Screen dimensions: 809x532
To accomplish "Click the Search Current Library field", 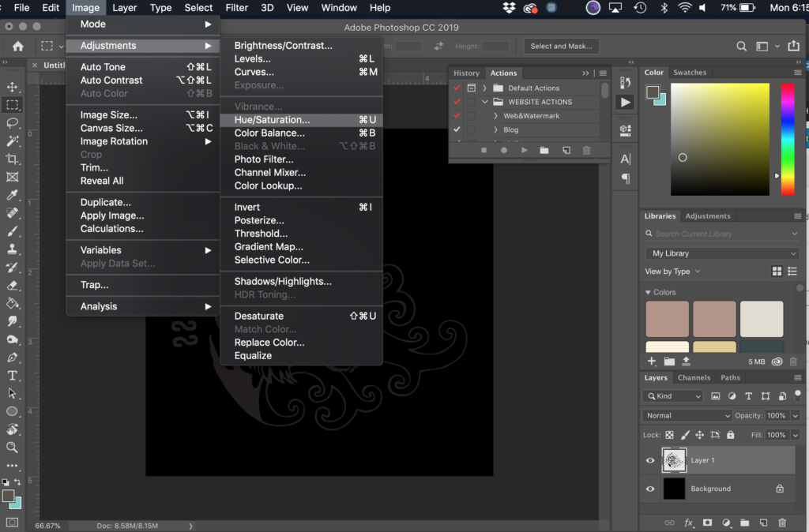I will click(x=721, y=234).
